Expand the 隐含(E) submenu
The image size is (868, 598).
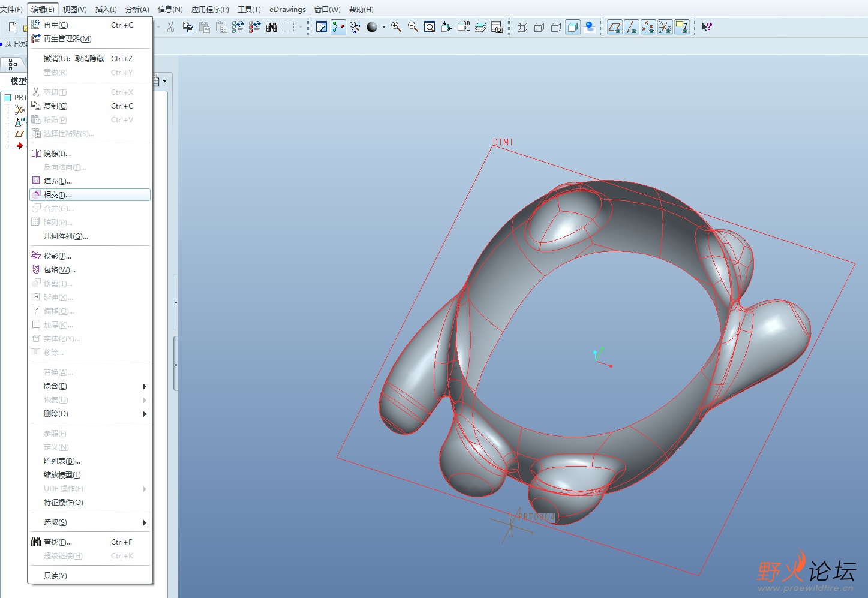[145, 386]
